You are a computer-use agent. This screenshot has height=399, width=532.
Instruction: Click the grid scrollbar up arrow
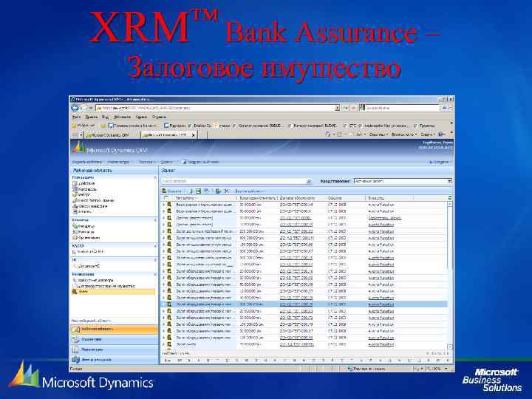coord(449,204)
